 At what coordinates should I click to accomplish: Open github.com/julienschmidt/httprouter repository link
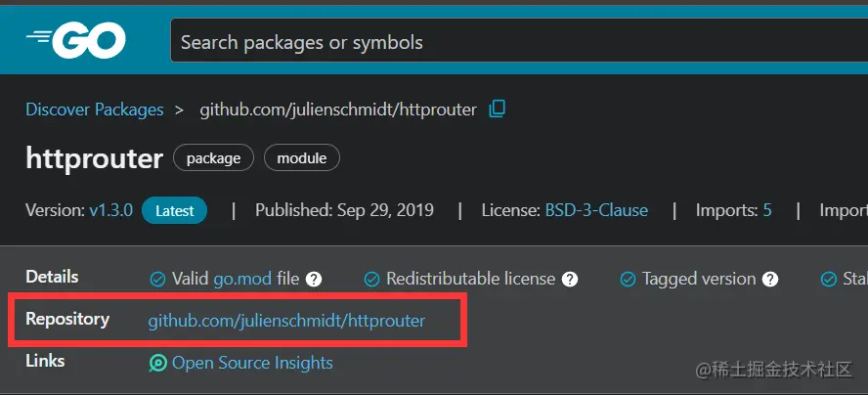pyautogui.click(x=286, y=320)
